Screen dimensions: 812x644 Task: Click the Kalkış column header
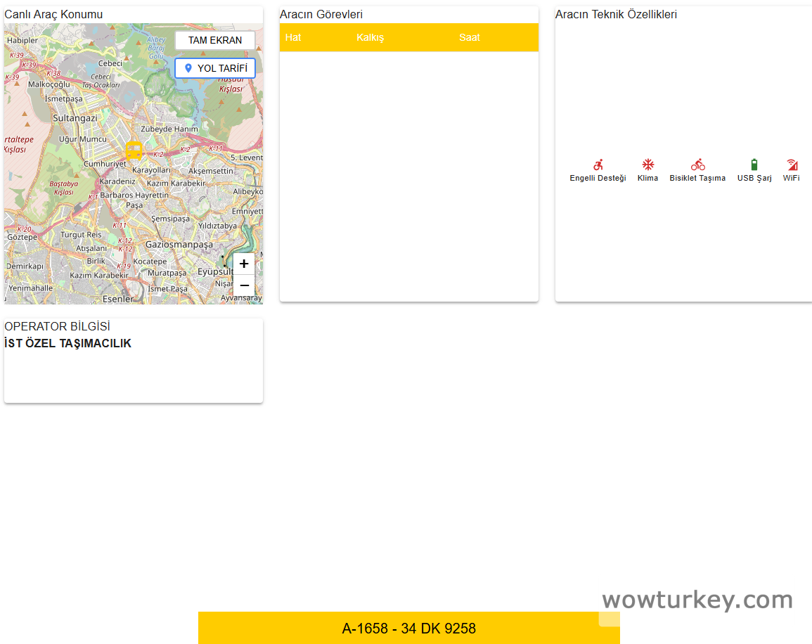(x=370, y=37)
